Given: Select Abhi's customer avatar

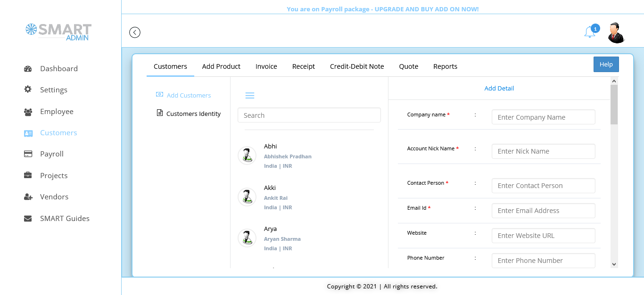Looking at the screenshot, I should point(247,156).
